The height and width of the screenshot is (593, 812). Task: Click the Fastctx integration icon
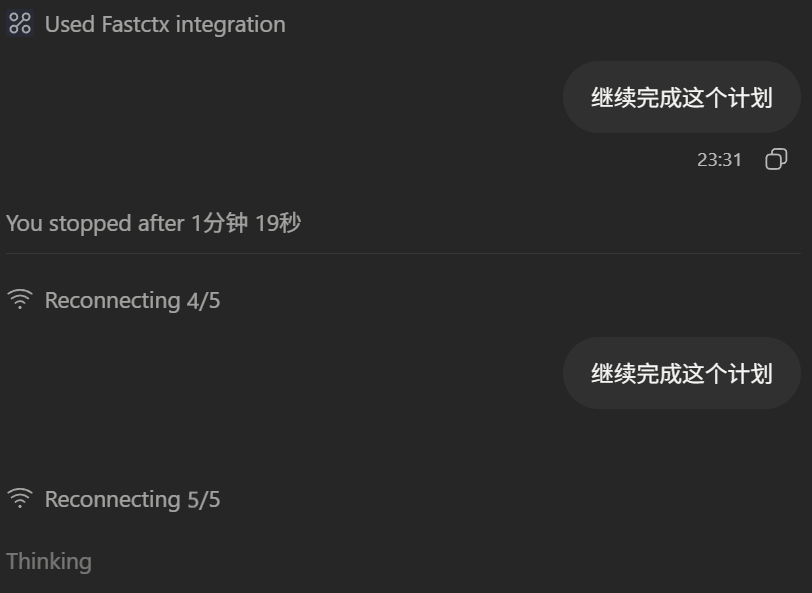point(20,23)
